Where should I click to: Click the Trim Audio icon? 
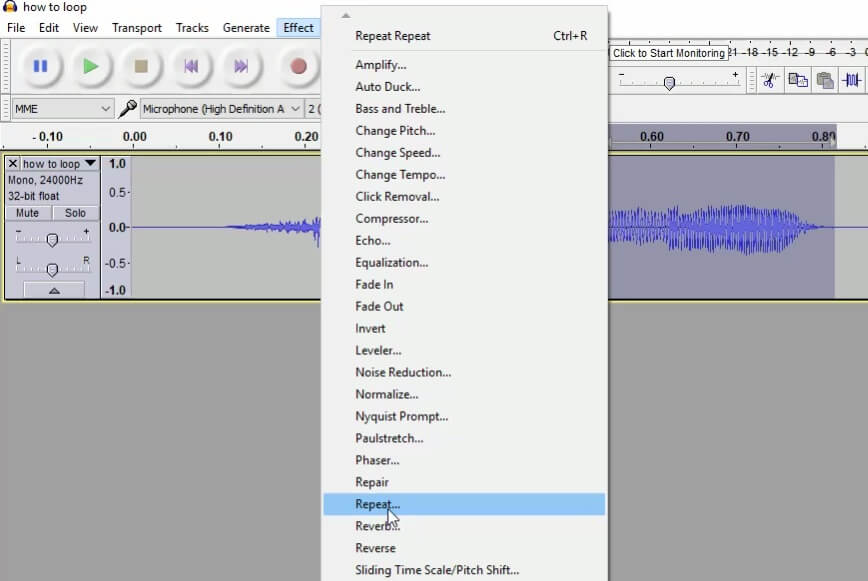point(851,80)
